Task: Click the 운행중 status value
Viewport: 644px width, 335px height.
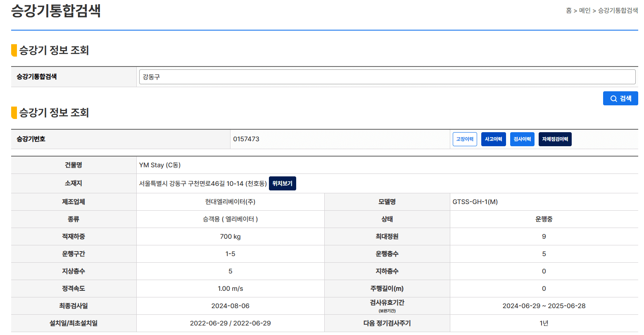Action: tap(544, 219)
